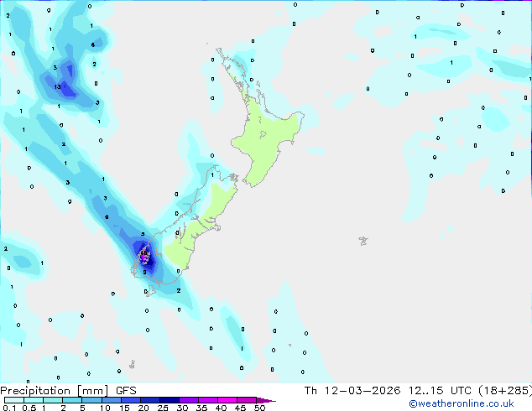Click the 'Th 12-03-2026' date text
Image resolution: width=532 pixels, height=411 pixels.
coord(352,391)
